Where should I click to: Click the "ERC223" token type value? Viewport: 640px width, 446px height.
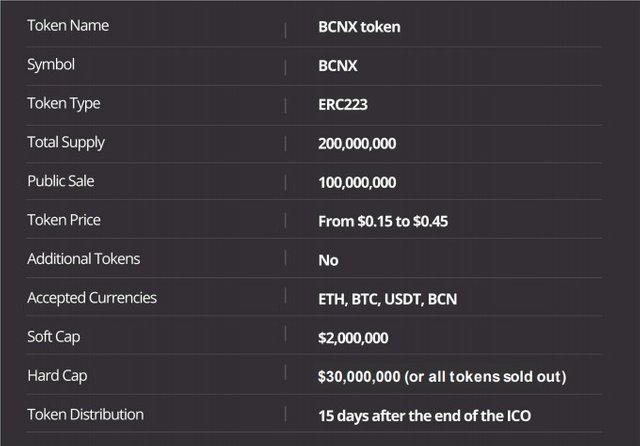[x=345, y=105]
